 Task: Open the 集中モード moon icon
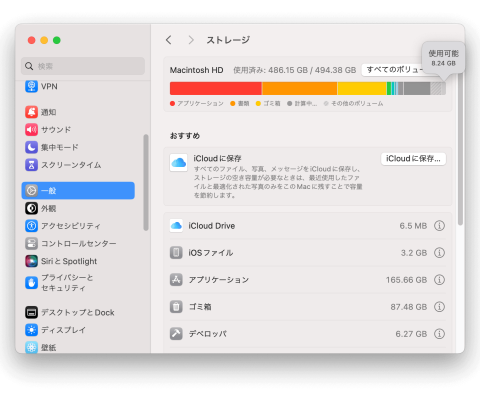31,147
